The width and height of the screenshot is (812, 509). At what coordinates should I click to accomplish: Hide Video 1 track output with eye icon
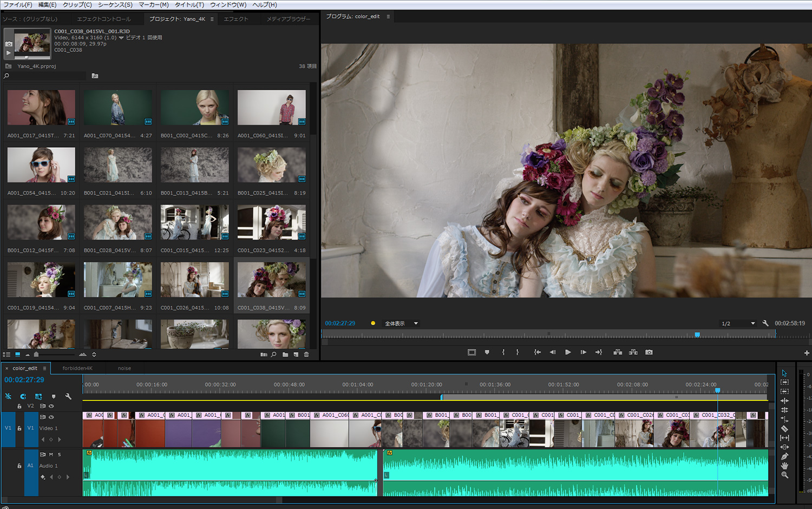(51, 417)
